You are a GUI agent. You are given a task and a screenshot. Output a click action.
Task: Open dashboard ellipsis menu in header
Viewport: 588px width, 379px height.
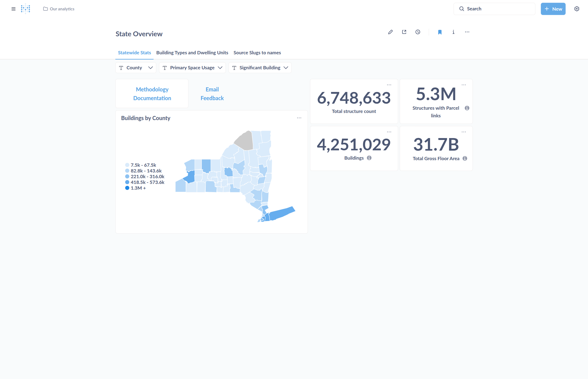coord(467,32)
